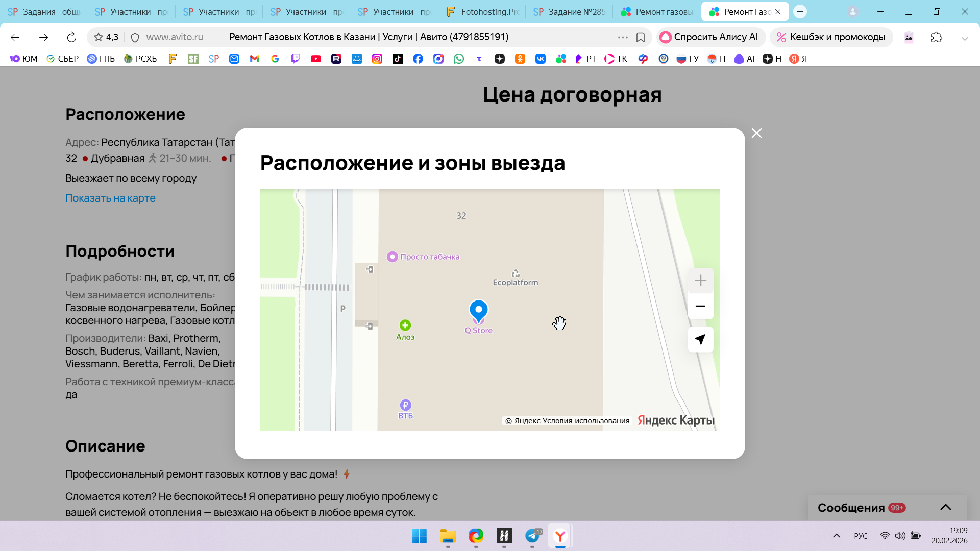Reload the current page
The height and width of the screenshot is (551, 980).
(x=71, y=37)
